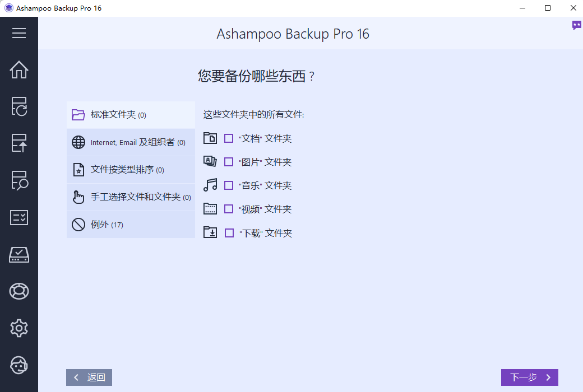Open the support agent icon in sidebar
Viewport: 583px width, 392px height.
(19, 365)
